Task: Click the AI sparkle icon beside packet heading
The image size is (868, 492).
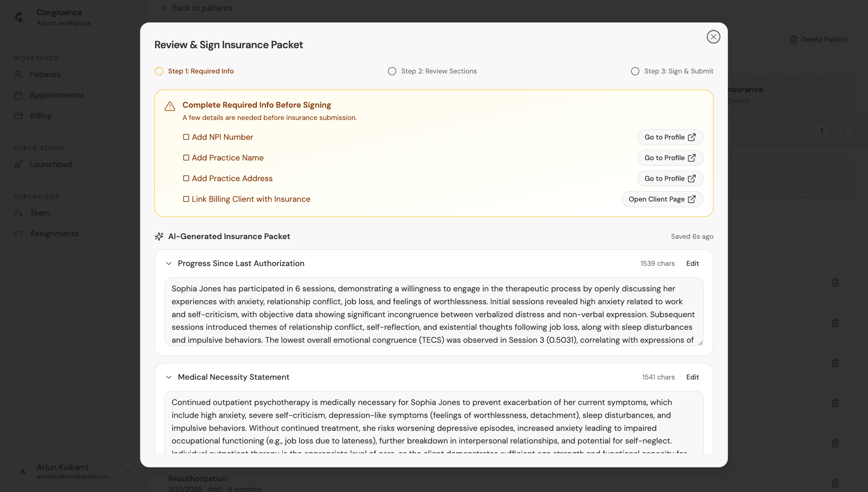Action: click(x=159, y=237)
